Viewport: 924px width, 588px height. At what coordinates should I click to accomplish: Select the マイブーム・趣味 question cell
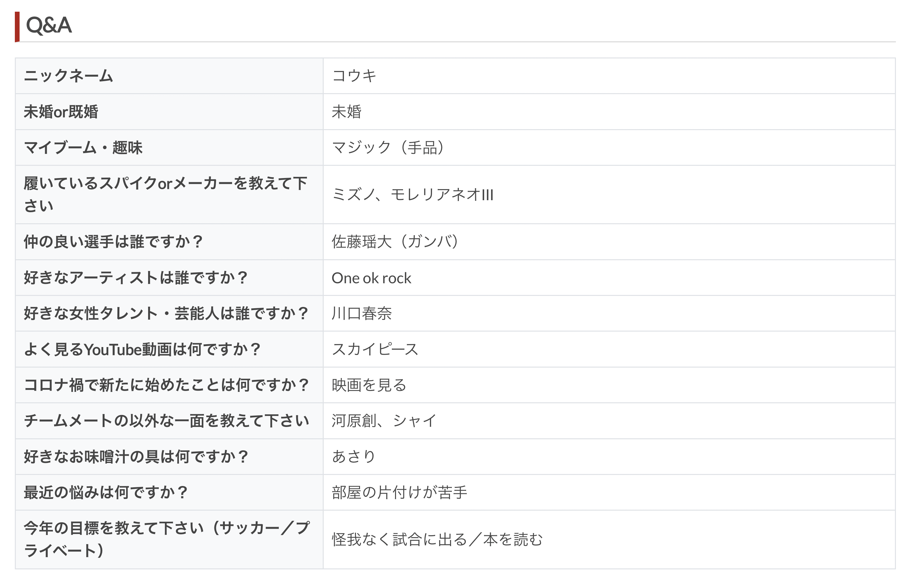point(169,148)
